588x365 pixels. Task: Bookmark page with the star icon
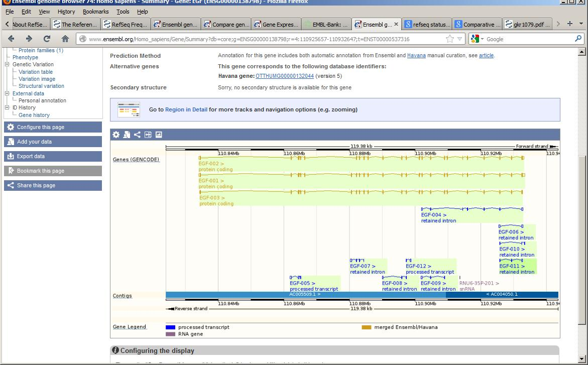pyautogui.click(x=449, y=39)
